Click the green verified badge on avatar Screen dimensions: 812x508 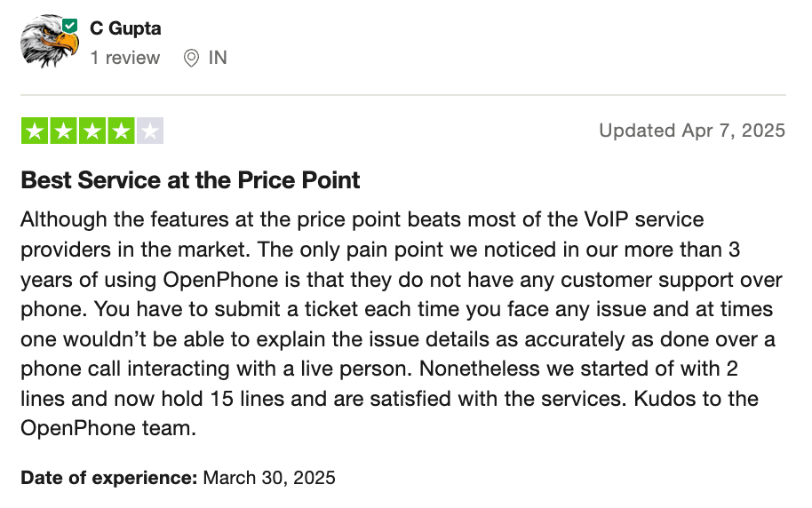pyautogui.click(x=71, y=27)
